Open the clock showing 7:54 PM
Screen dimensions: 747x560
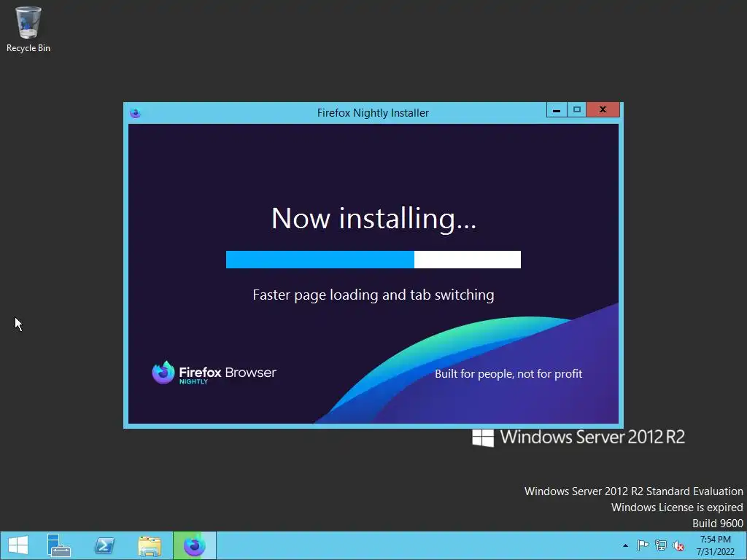pos(716,545)
